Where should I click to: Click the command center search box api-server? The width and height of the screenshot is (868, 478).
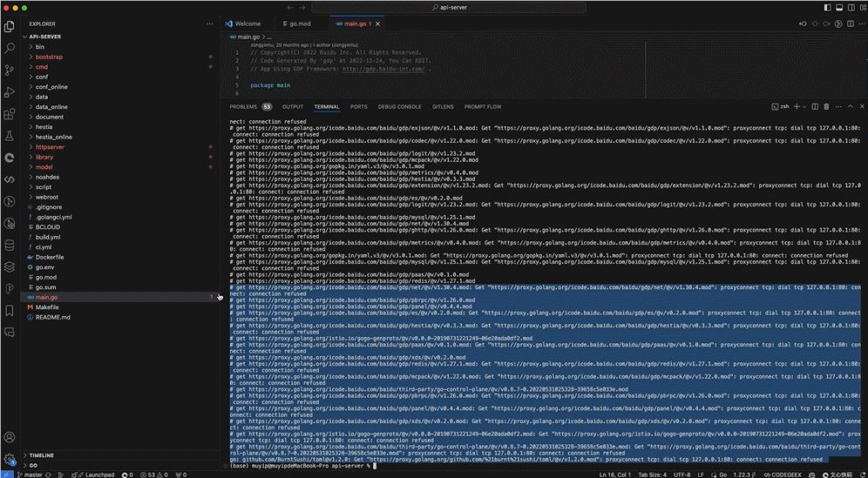click(x=449, y=8)
